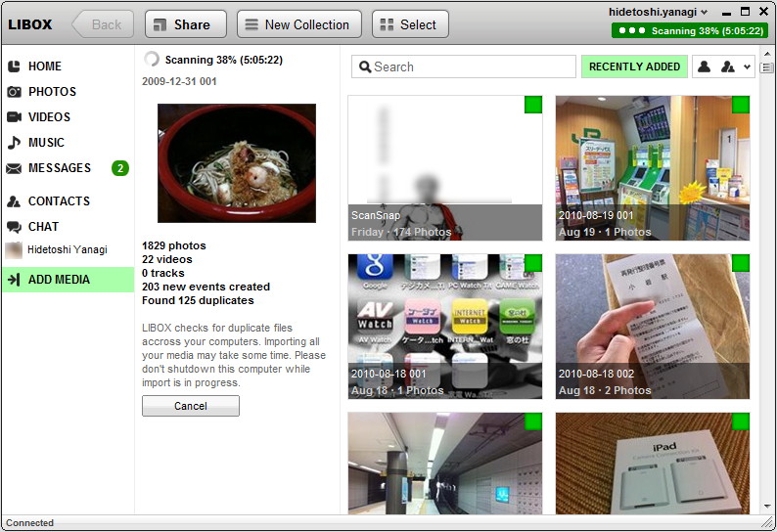This screenshot has width=777, height=532.
Task: Select ADD MEDIA menu item
Action: tap(68, 280)
